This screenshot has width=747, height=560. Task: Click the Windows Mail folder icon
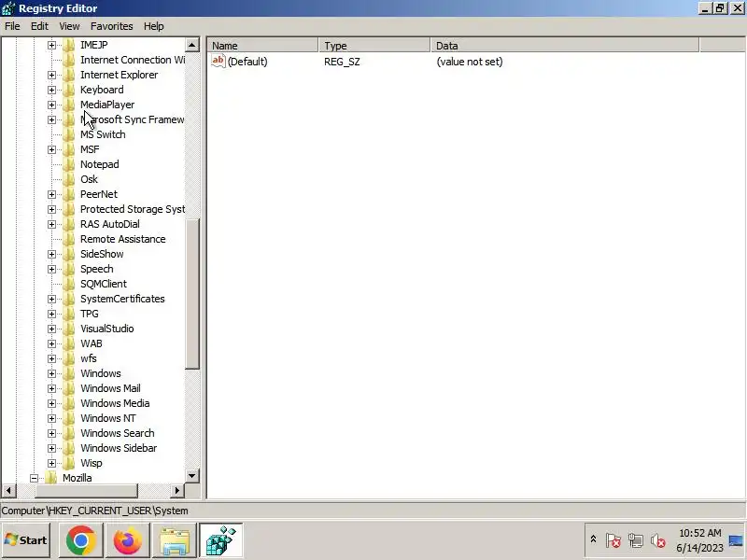pyautogui.click(x=69, y=388)
